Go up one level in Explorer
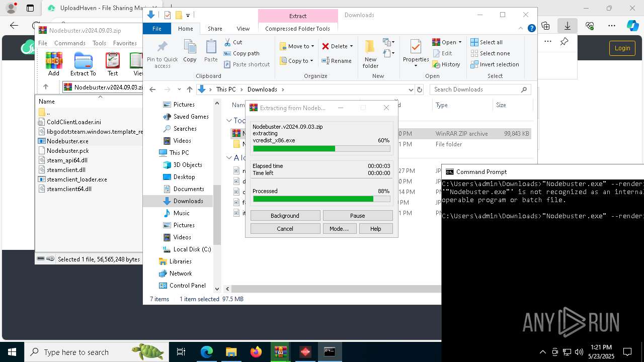Viewport: 644px width, 362px height. click(189, 89)
